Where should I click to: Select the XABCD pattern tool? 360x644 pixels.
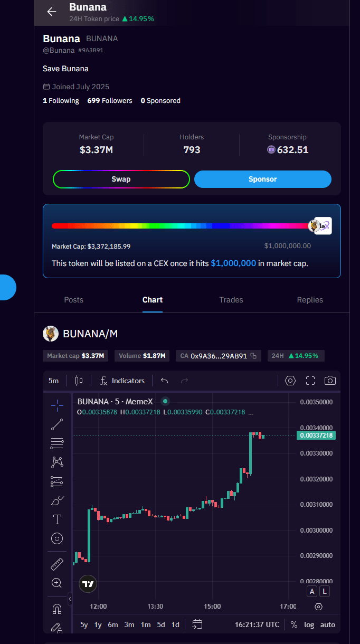tap(57, 462)
